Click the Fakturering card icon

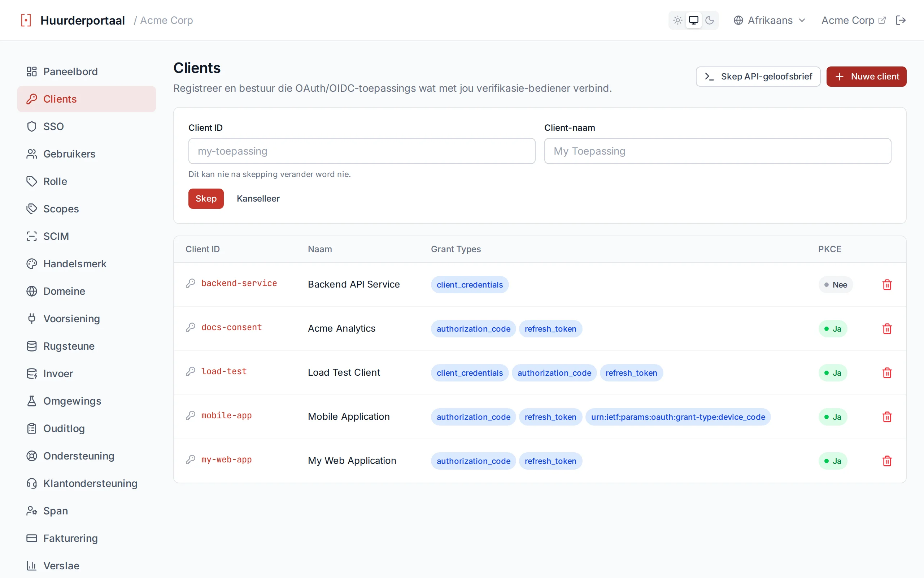(x=32, y=538)
